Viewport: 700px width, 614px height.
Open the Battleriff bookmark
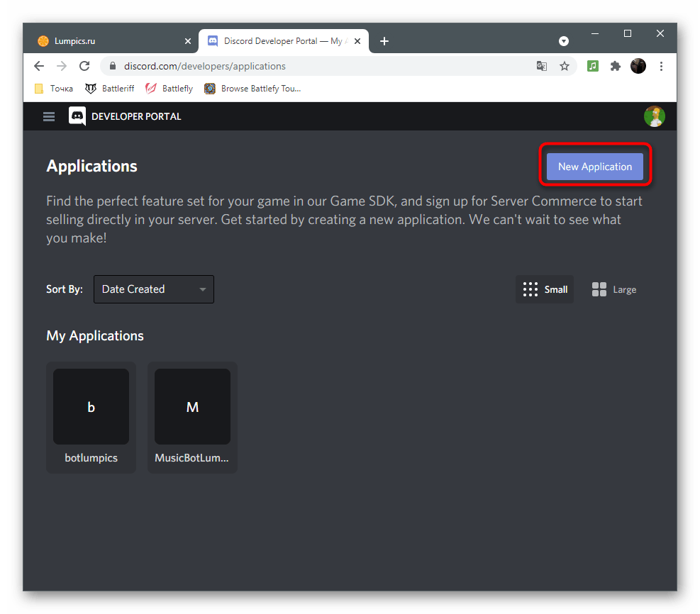[x=109, y=88]
